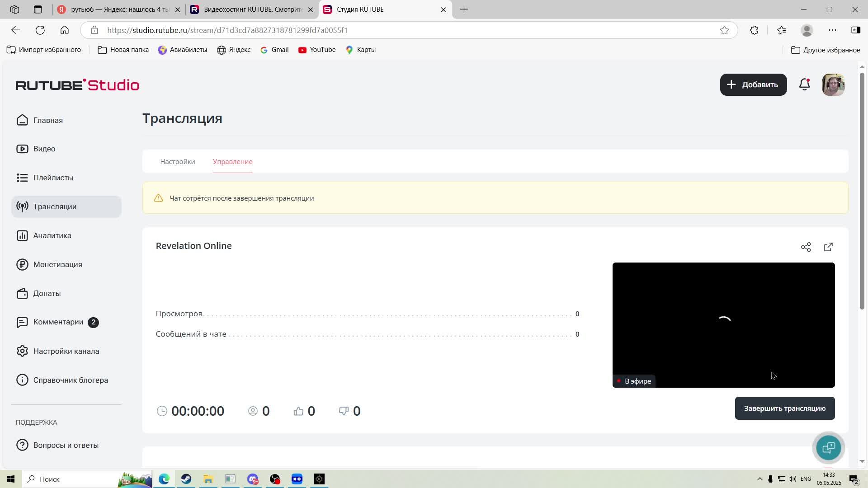The height and width of the screenshot is (488, 868).
Task: Click the clock icon beside stream timer
Action: point(162,411)
